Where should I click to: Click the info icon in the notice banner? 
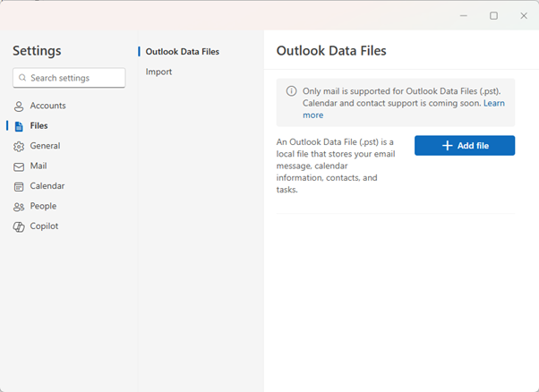(292, 91)
